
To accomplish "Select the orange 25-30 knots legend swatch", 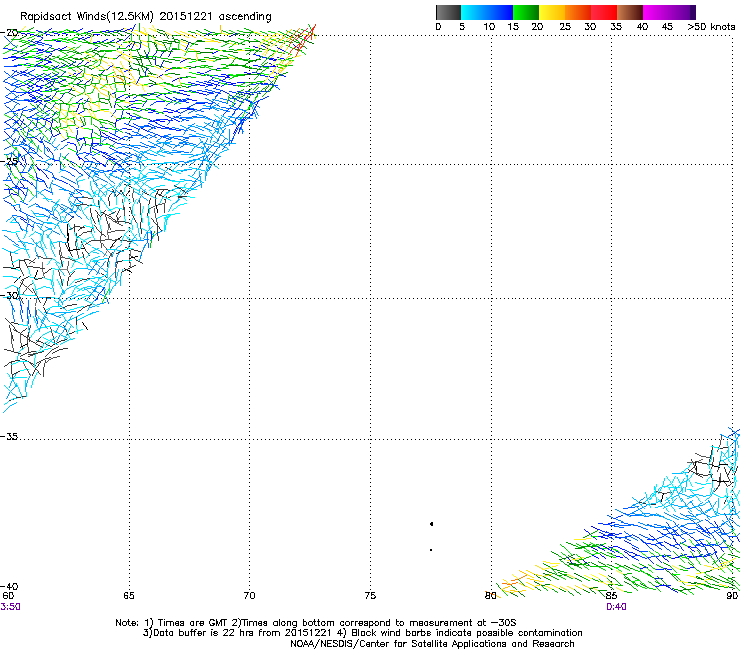I will point(578,12).
